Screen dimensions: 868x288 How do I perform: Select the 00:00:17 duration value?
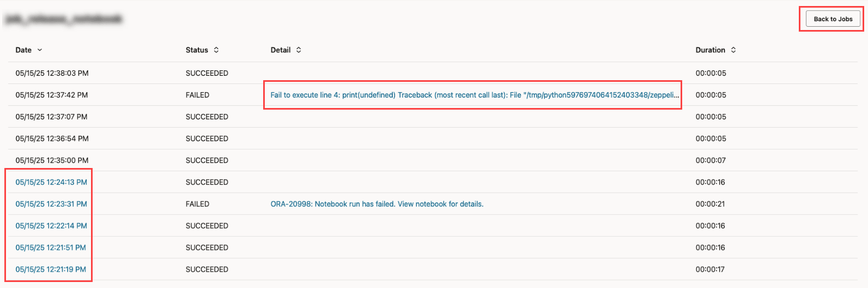tap(711, 269)
